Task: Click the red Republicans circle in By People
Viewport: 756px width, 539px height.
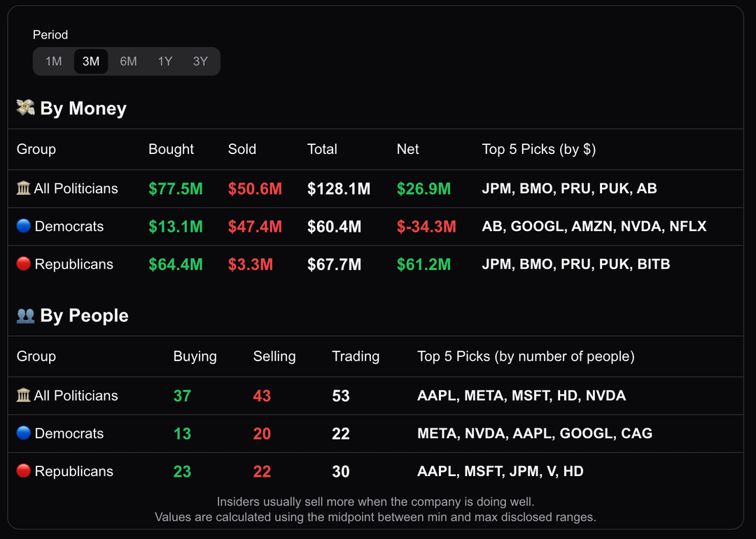Action: [x=23, y=471]
